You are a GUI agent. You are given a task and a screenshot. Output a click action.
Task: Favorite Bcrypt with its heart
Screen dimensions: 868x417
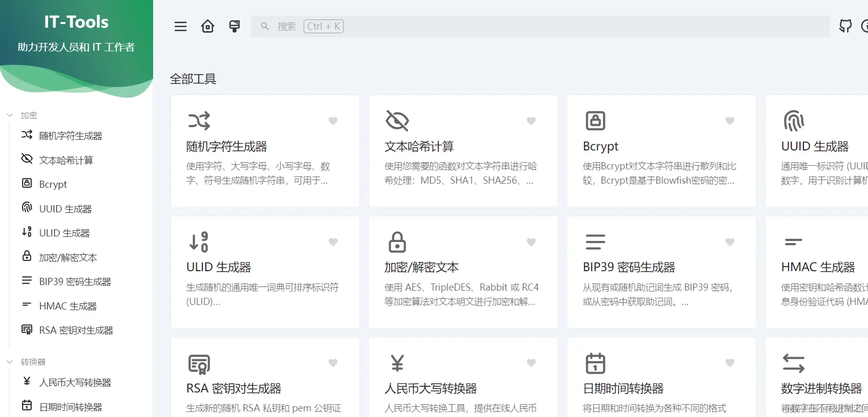[730, 121]
